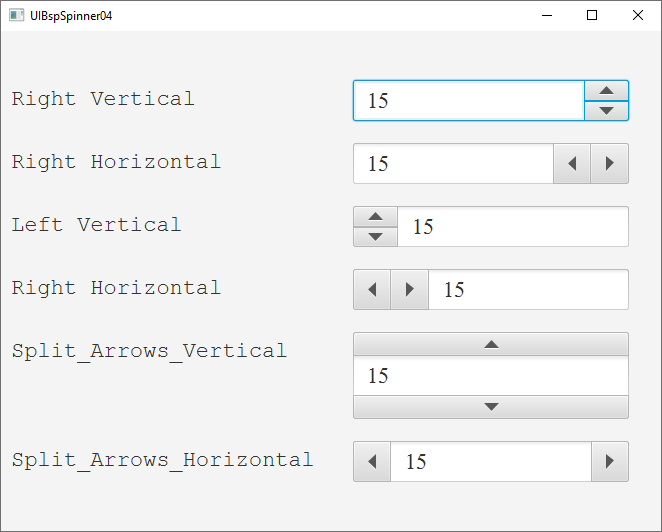Click the up arrow of the Right Vertical spinner
This screenshot has height=532, width=662.
click(606, 91)
